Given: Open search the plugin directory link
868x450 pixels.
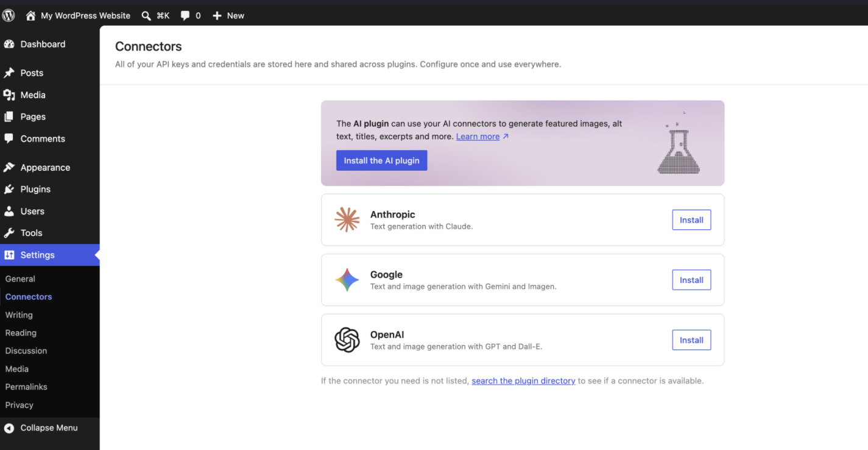Looking at the screenshot, I should coord(524,380).
